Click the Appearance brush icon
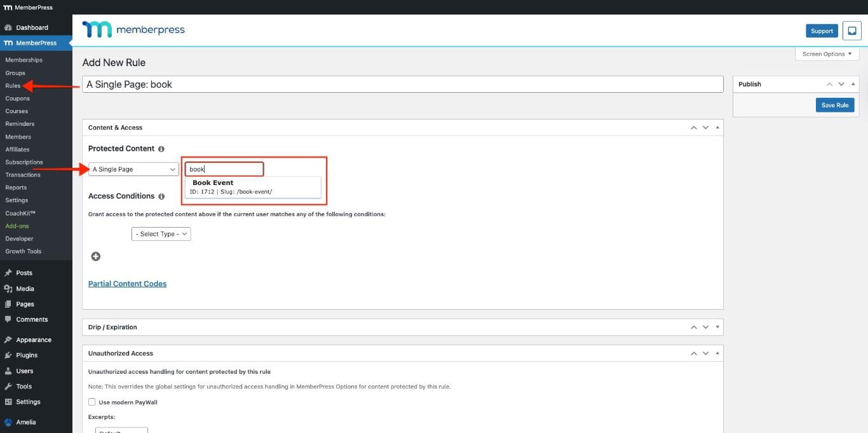The height and width of the screenshot is (433, 868). 8,339
